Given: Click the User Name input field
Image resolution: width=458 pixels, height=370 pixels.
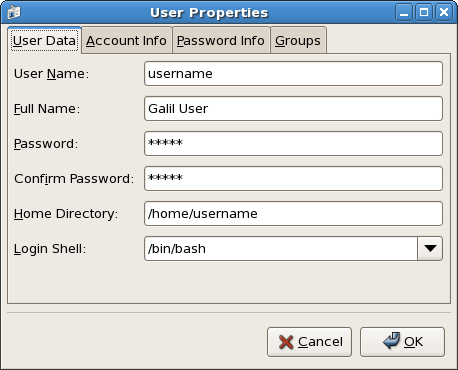Looking at the screenshot, I should (293, 74).
